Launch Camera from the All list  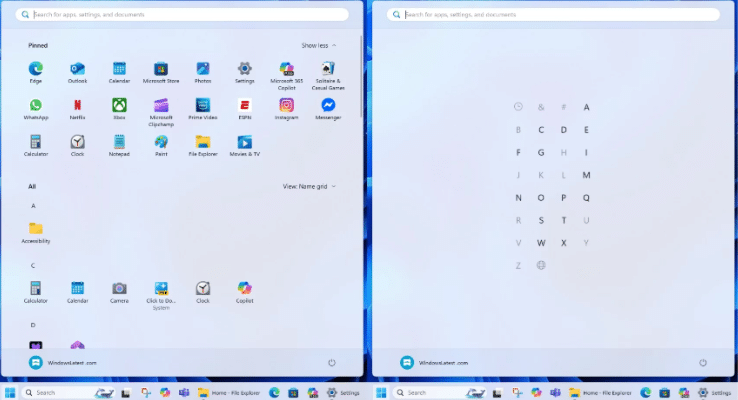point(119,292)
